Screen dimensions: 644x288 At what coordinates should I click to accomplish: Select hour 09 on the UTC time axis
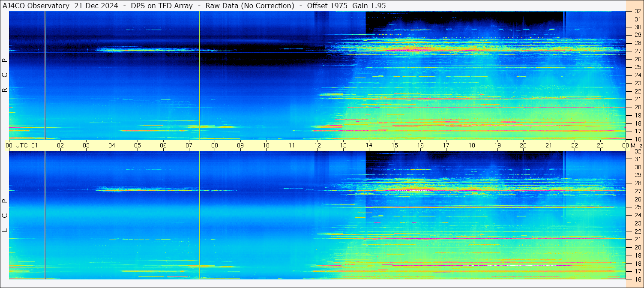pyautogui.click(x=240, y=145)
